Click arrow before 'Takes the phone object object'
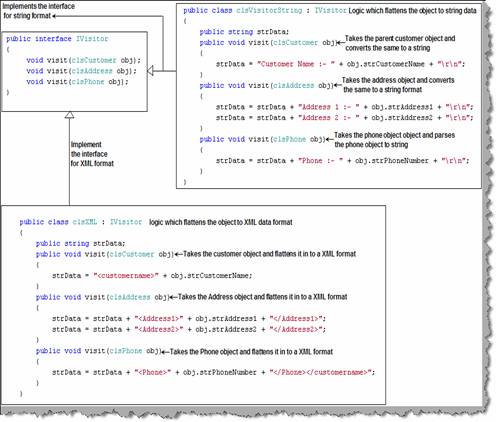 (329, 139)
